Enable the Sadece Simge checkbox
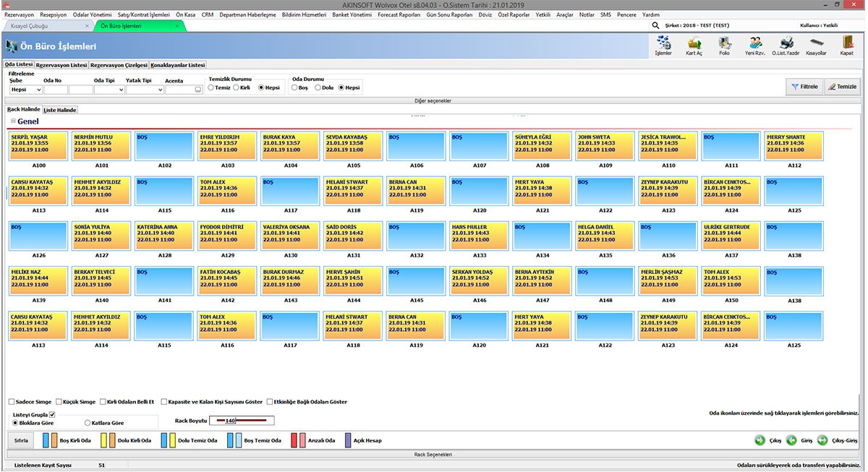868x472 pixels. [12, 402]
